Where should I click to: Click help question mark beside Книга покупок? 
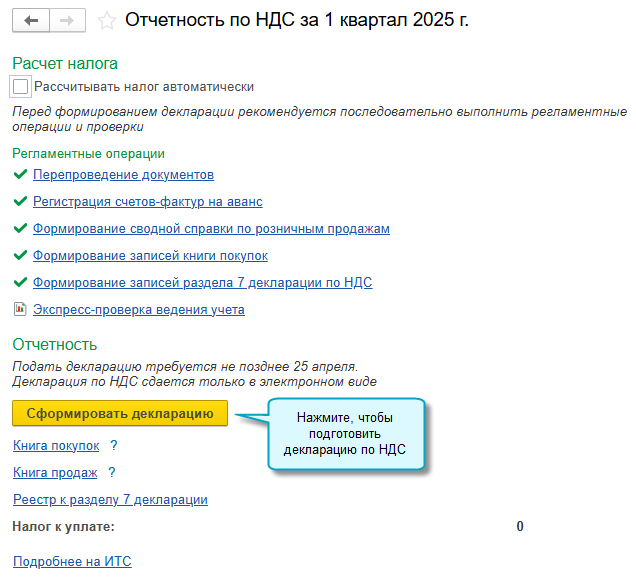pyautogui.click(x=114, y=445)
